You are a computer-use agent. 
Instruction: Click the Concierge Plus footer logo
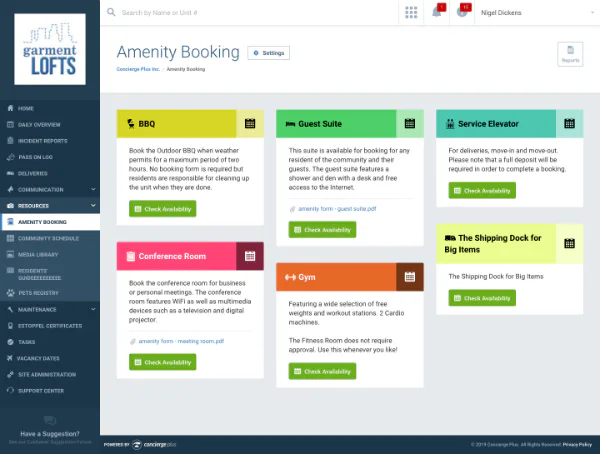(154, 444)
